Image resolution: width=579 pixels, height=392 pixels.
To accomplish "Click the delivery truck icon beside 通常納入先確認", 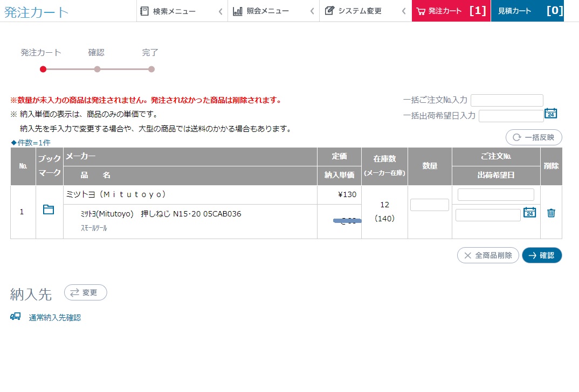I will [15, 317].
